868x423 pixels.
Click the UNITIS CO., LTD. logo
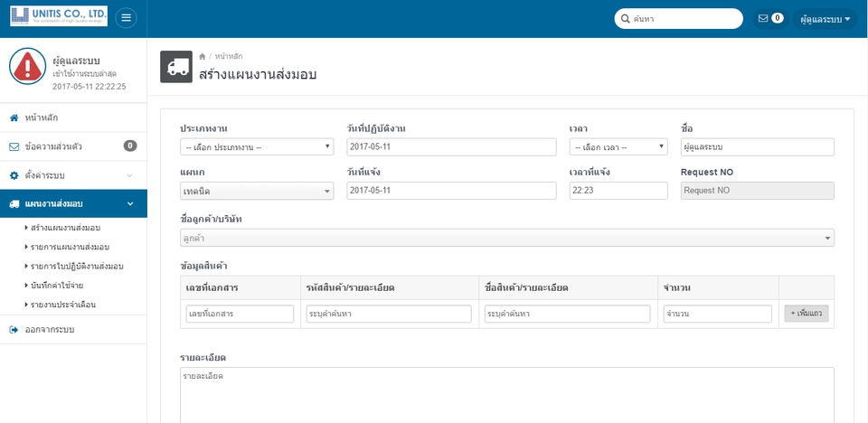[x=59, y=16]
